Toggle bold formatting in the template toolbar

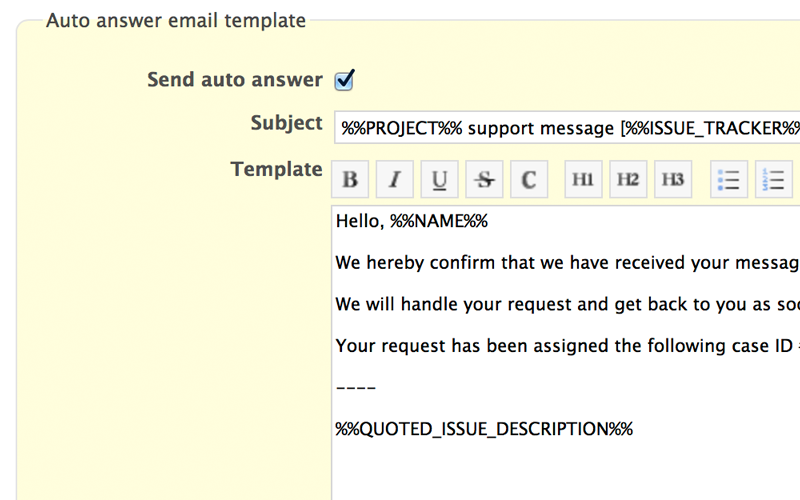pos(350,180)
